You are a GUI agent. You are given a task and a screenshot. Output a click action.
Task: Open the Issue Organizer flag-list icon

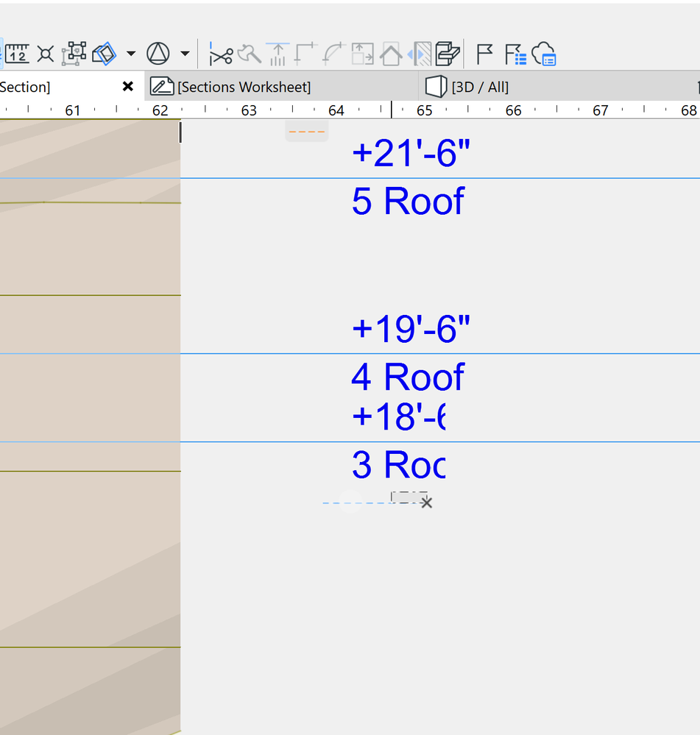click(x=515, y=54)
